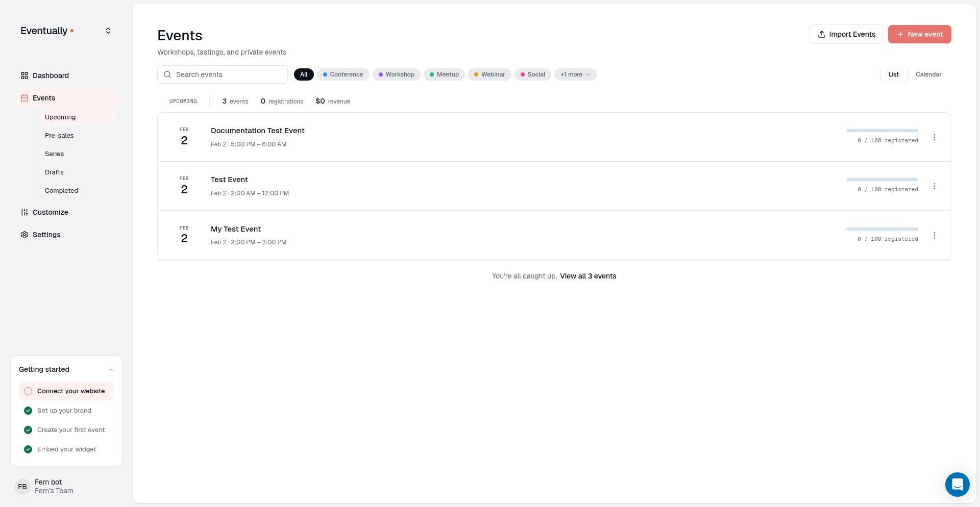The width and height of the screenshot is (980, 507).
Task: Click the Set up your brand checkmark
Action: 28,411
